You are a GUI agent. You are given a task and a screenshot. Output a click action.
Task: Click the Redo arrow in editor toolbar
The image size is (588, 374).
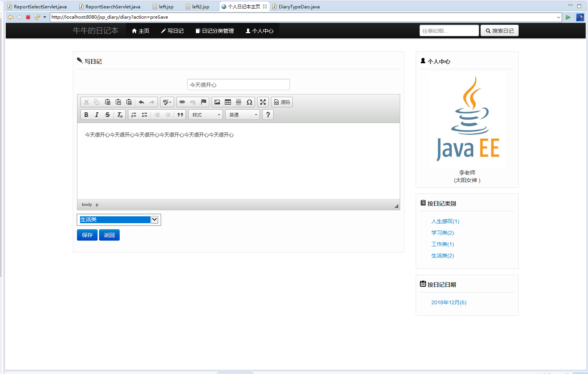152,102
